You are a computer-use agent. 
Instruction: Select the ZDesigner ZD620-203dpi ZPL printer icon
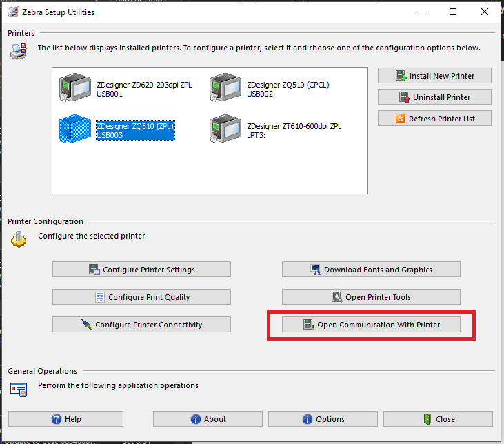point(75,88)
